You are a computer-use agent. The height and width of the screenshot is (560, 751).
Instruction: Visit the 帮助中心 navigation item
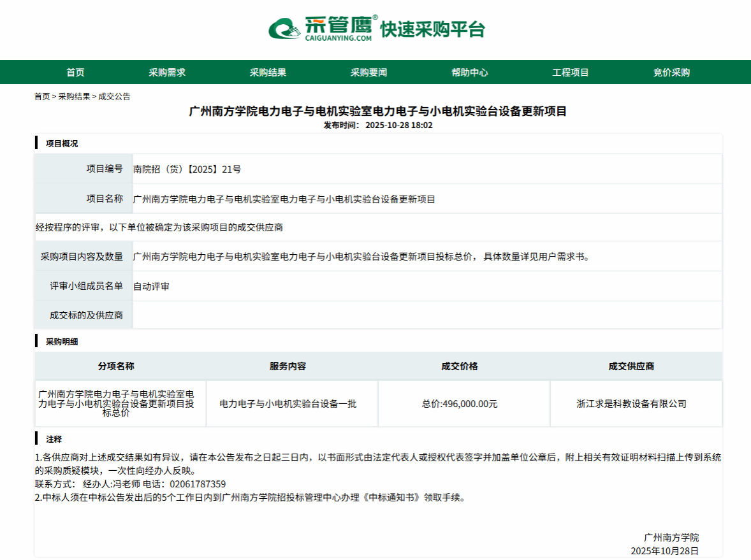469,73
